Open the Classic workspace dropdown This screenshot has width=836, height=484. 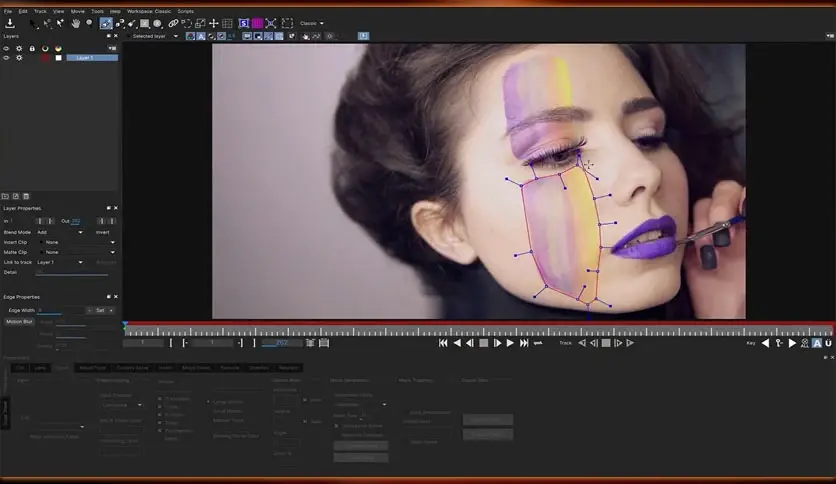312,23
